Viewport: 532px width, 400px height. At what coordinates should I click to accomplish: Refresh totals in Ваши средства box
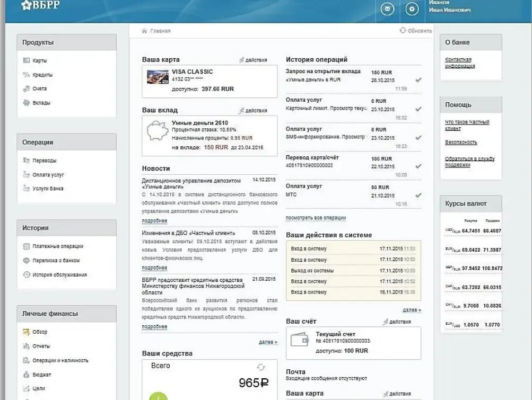(x=260, y=367)
